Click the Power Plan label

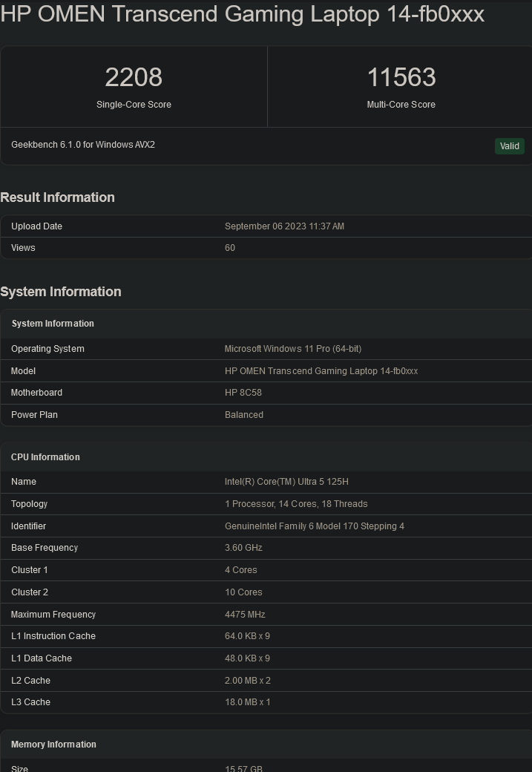[x=34, y=414]
